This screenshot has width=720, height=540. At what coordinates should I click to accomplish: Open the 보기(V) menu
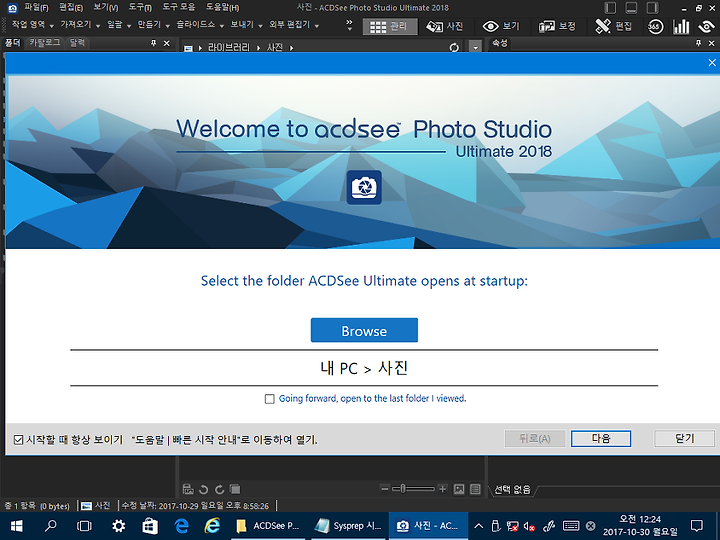click(106, 8)
